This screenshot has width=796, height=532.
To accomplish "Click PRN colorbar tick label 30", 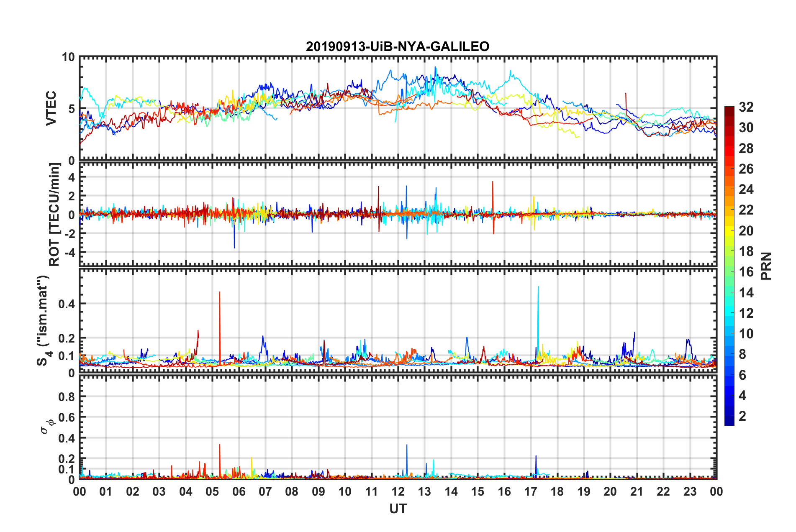I will (746, 128).
